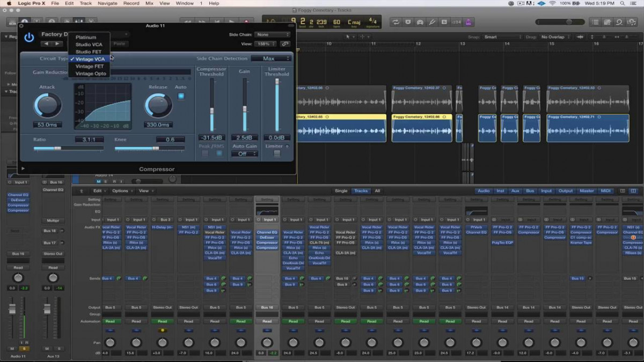Adjust the Ratio slider handle
The width and height of the screenshot is (644, 362).
(x=58, y=148)
